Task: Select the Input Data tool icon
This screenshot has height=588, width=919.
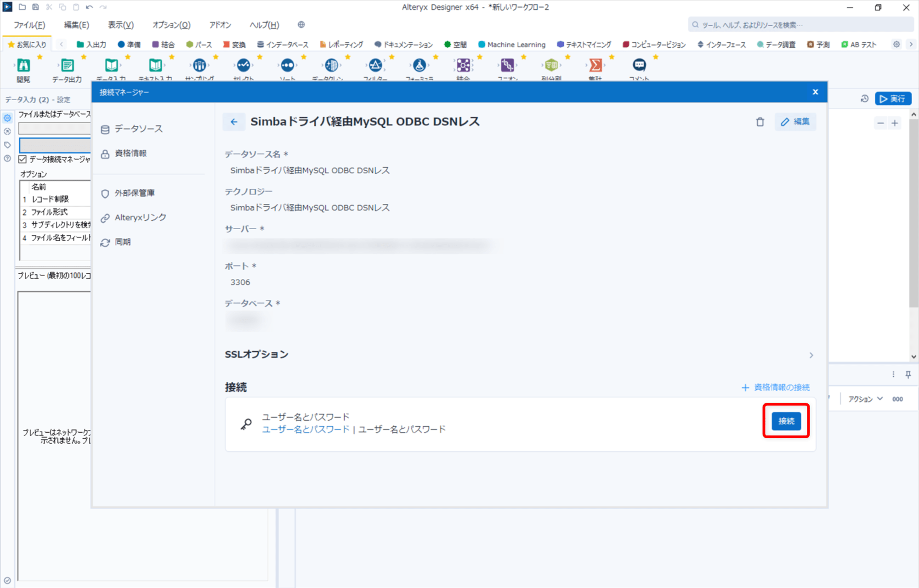Action: pos(111,65)
